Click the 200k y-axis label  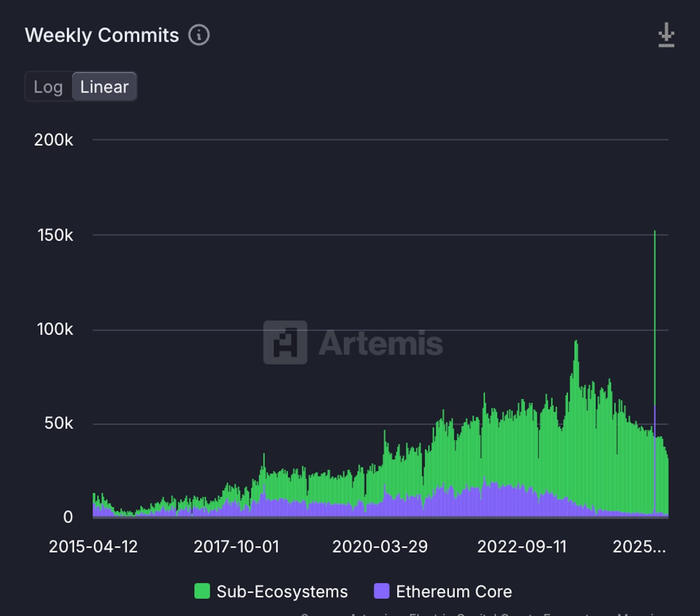click(x=53, y=140)
